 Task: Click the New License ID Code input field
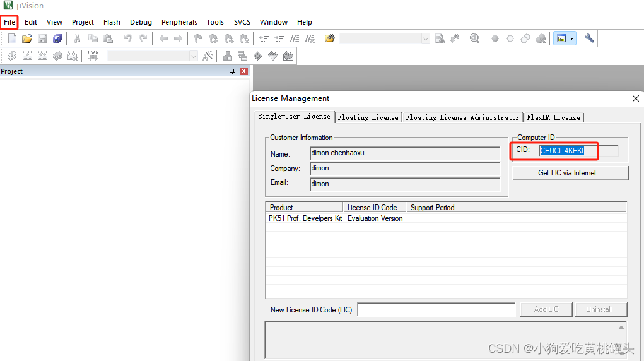coord(436,309)
